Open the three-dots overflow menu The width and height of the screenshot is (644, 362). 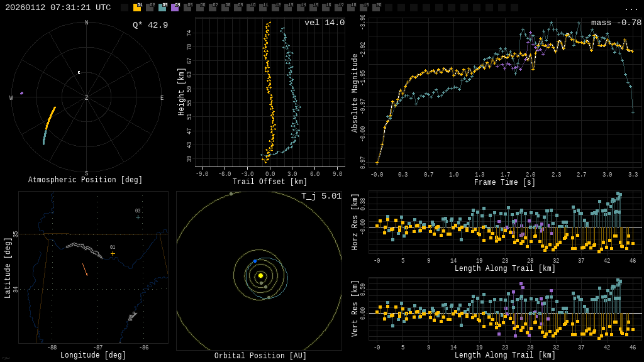631,8
